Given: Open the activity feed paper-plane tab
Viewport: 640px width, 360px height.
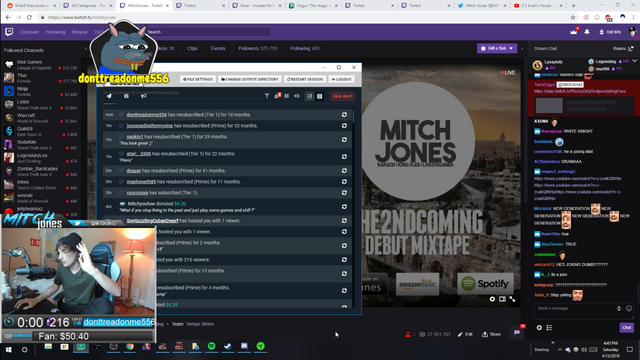Looking at the screenshot, I should click(x=109, y=96).
